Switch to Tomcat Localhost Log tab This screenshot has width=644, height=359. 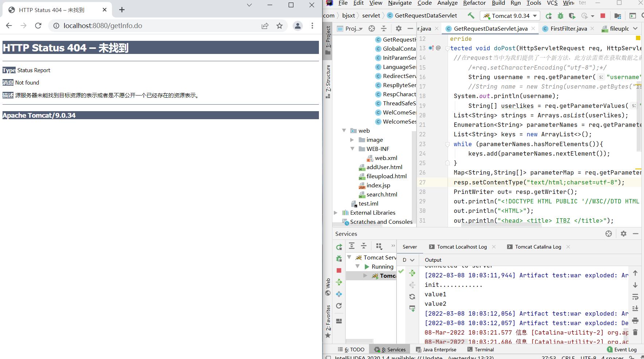pos(462,247)
